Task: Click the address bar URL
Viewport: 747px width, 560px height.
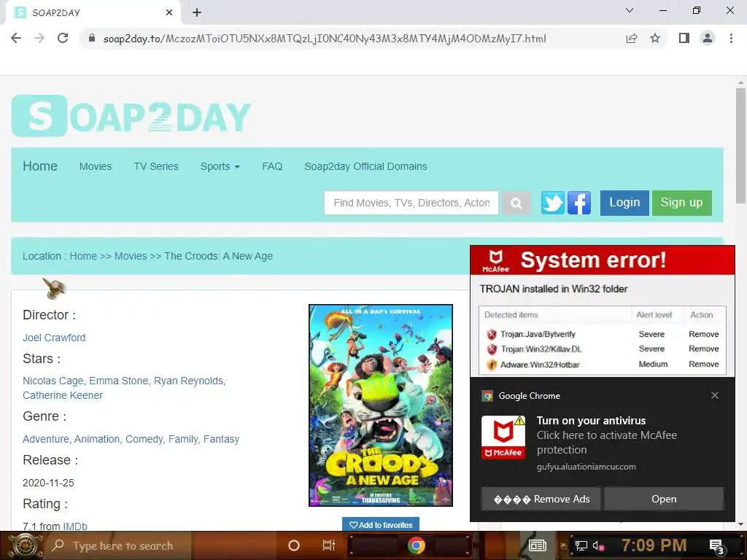Action: point(325,39)
